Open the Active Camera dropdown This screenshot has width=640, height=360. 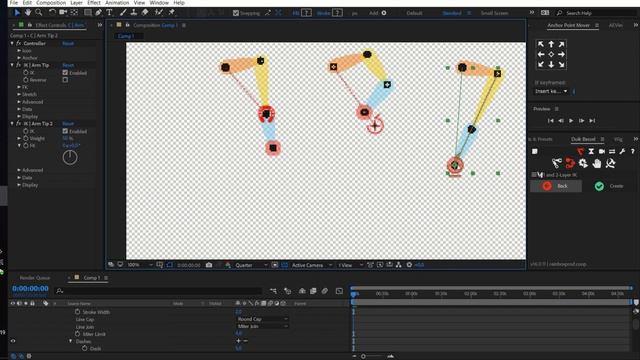311,265
